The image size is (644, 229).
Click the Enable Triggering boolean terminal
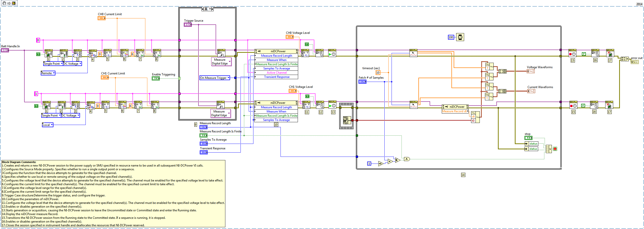point(156,78)
